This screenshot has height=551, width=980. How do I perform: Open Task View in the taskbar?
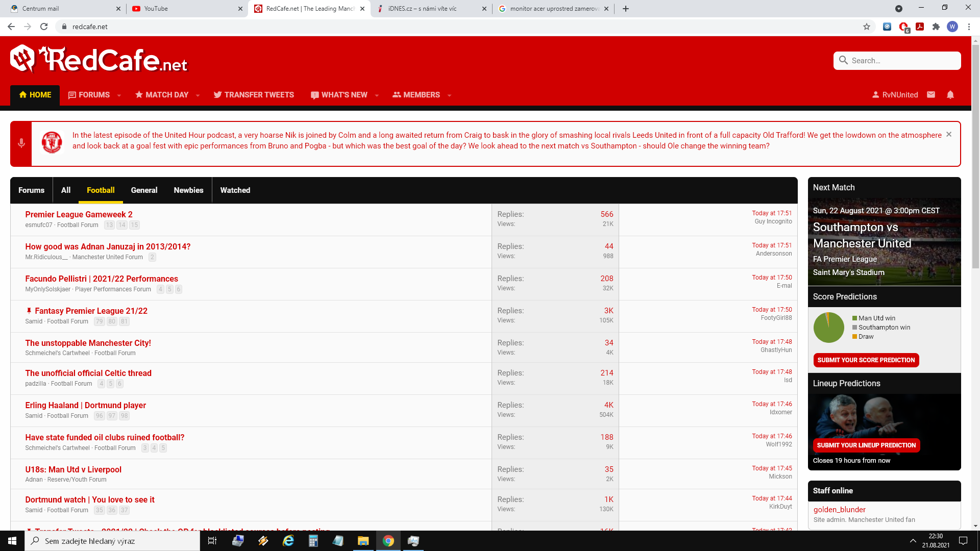tap(212, 541)
